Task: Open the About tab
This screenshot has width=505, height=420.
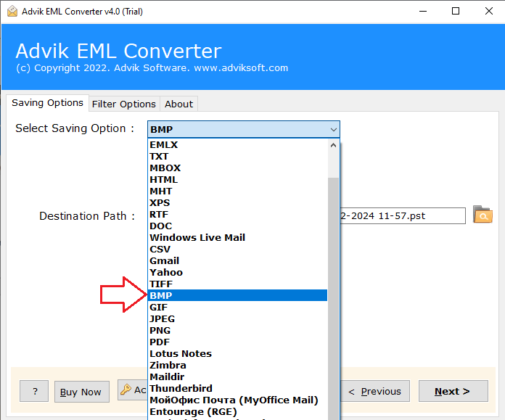Action: pyautogui.click(x=178, y=104)
